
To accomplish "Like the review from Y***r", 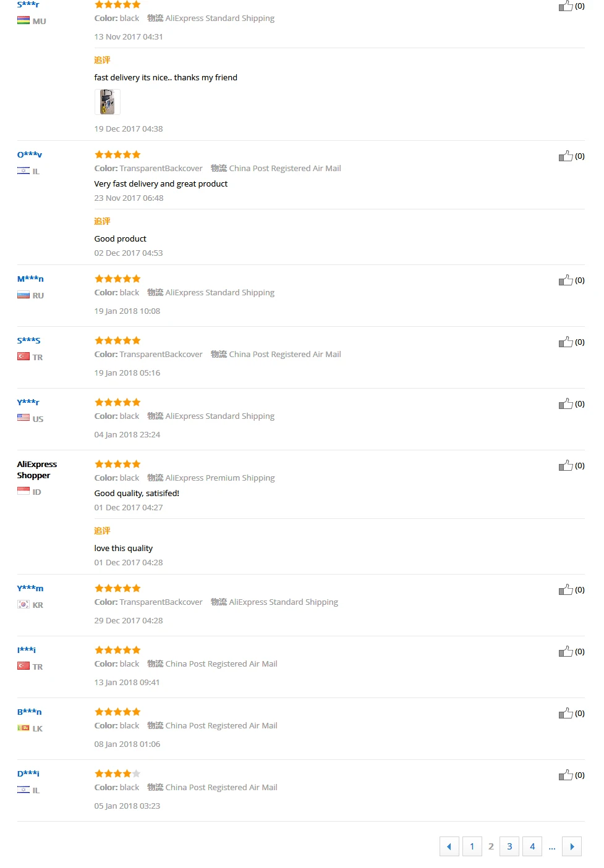I will pyautogui.click(x=566, y=404).
